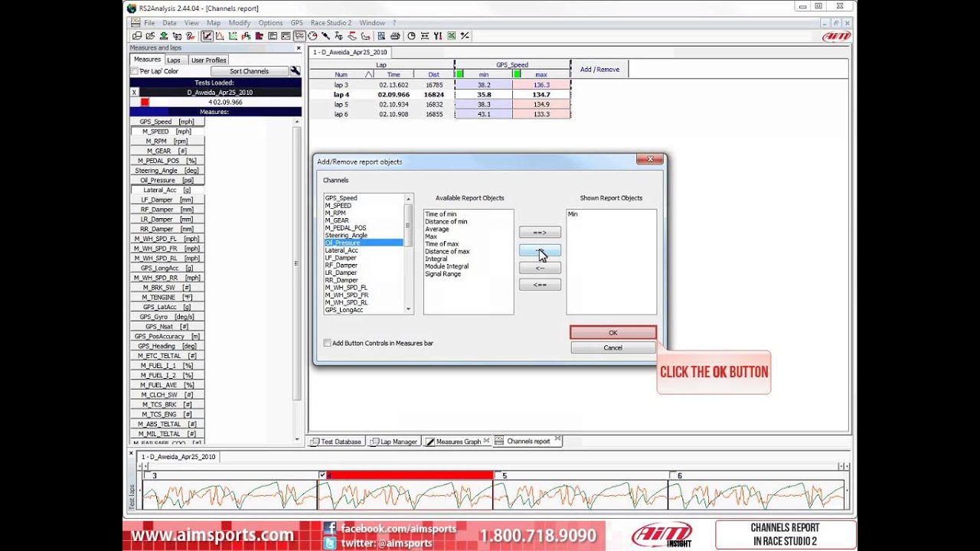Click the green spreadsheet export toolbar icon
Image resolution: width=980 pixels, height=551 pixels.
click(x=451, y=35)
